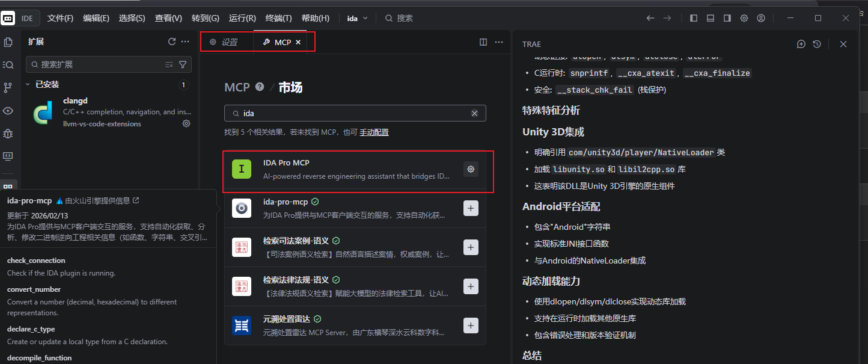Click the 元溯处置雷达 logo thumbnail
The height and width of the screenshot is (364, 868).
(242, 325)
